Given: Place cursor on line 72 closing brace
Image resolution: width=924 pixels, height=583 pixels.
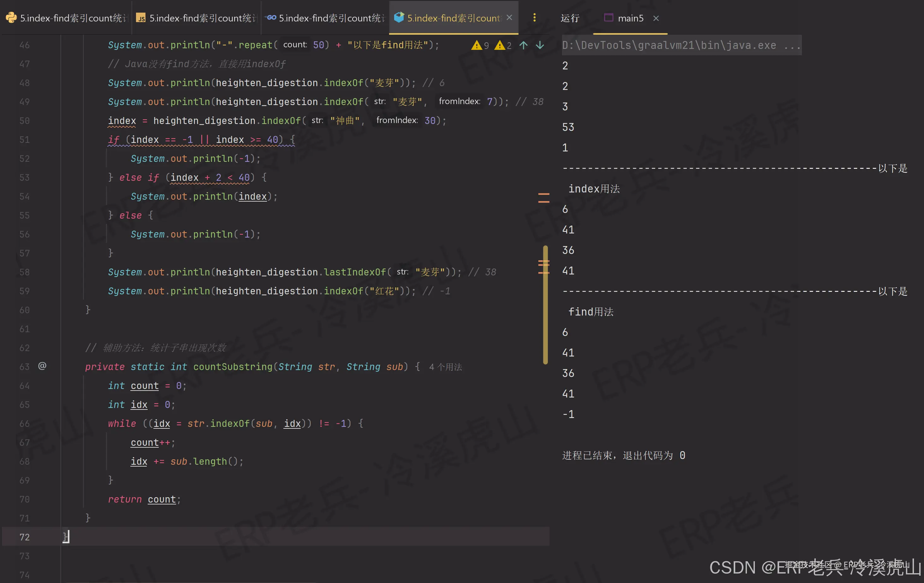Looking at the screenshot, I should (66, 537).
